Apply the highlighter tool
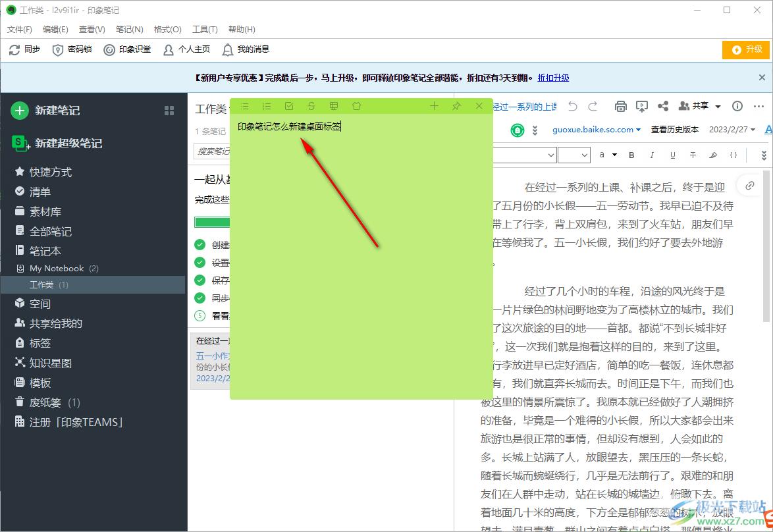This screenshot has height=532, width=773. pyautogui.click(x=713, y=155)
